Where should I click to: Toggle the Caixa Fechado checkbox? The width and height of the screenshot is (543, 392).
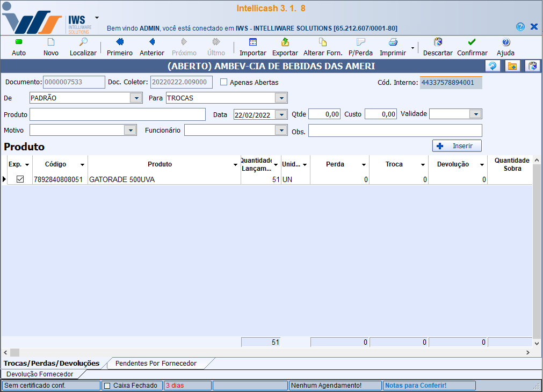[107, 386]
